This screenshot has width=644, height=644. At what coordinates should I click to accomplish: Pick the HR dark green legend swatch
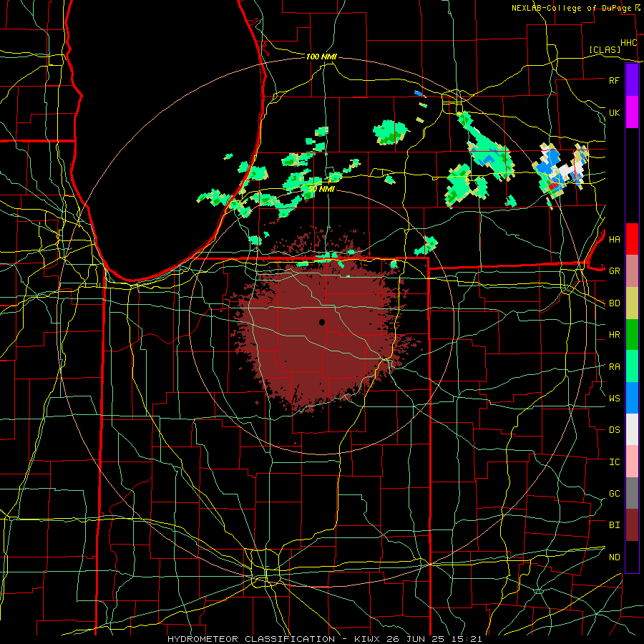632,335
